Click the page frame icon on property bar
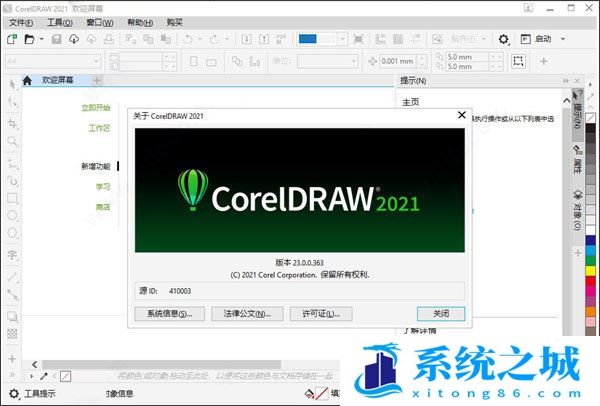The width and height of the screenshot is (600, 406). click(518, 61)
